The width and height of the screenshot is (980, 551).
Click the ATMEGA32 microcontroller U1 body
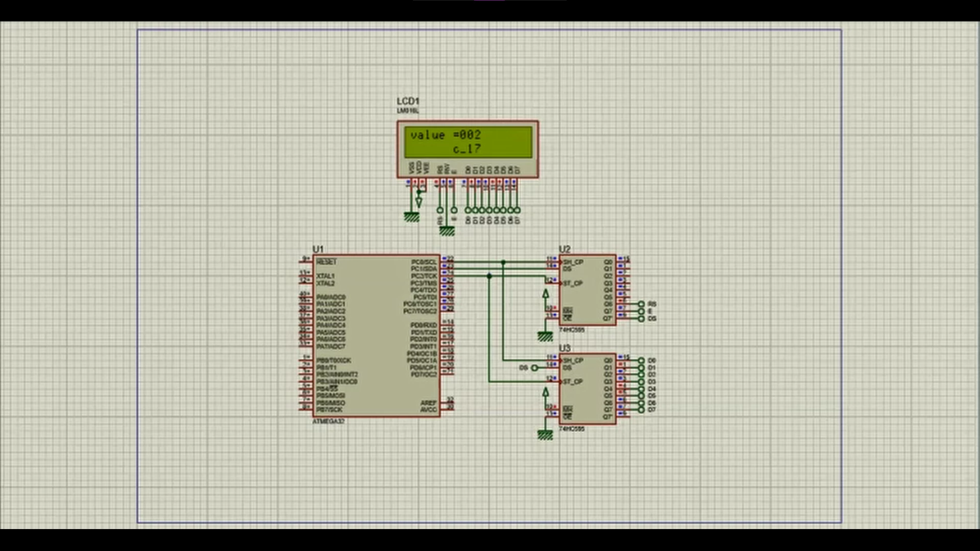375,337
